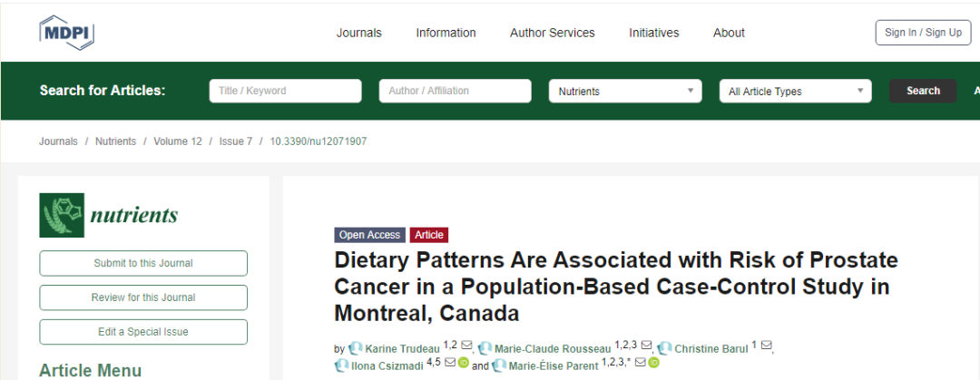
Task: Open the Author Services menu
Action: pyautogui.click(x=553, y=34)
